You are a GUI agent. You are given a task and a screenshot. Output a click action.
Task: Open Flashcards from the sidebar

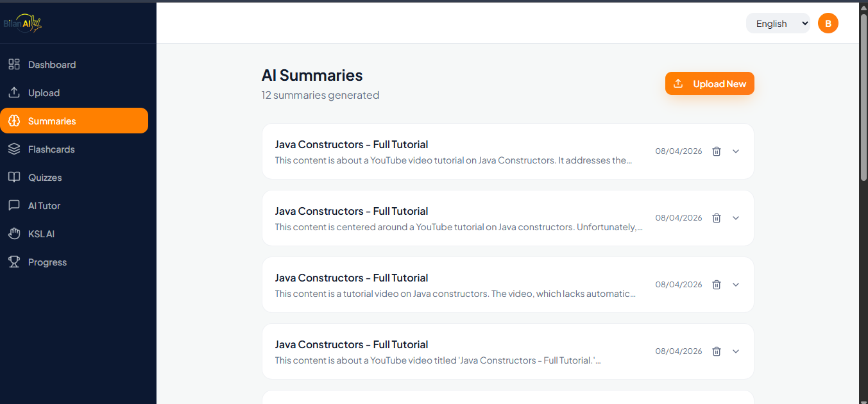(74, 149)
